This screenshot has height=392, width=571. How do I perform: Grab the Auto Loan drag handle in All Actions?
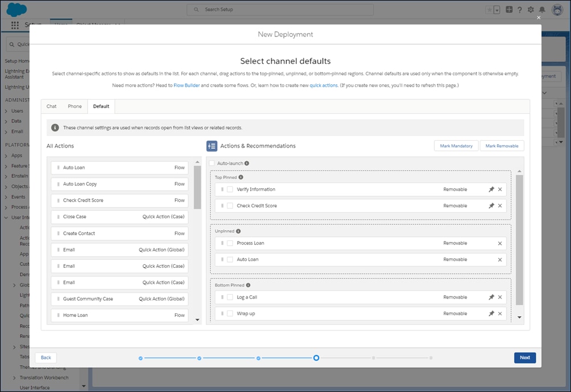[x=58, y=168]
